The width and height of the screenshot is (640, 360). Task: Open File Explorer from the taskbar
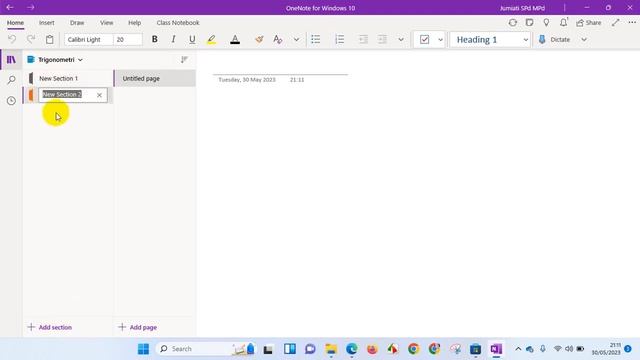[x=331, y=349]
